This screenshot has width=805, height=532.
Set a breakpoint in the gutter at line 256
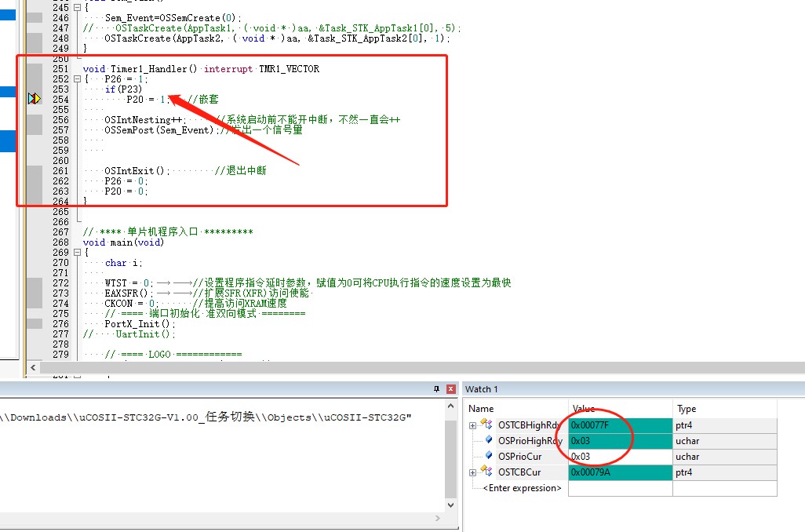pos(35,119)
